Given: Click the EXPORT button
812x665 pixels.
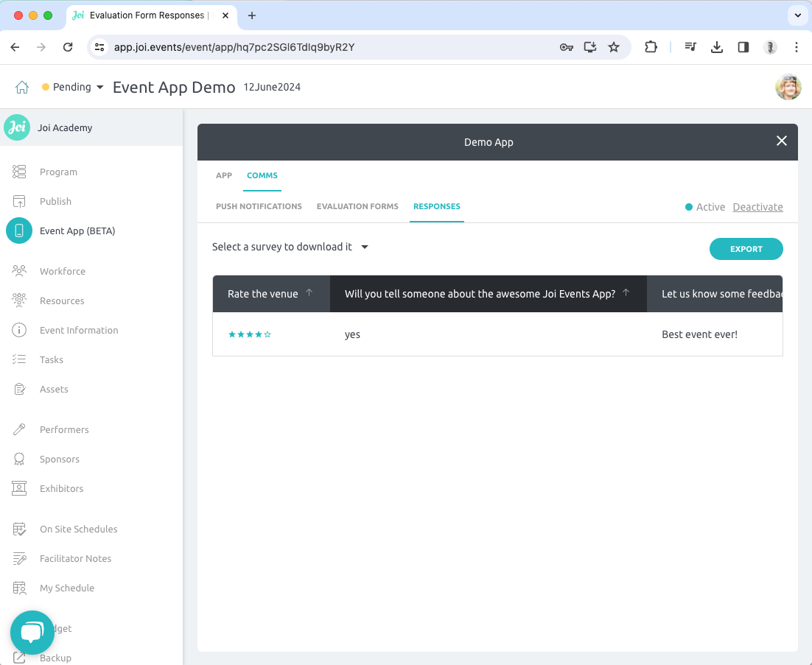Looking at the screenshot, I should pos(746,249).
